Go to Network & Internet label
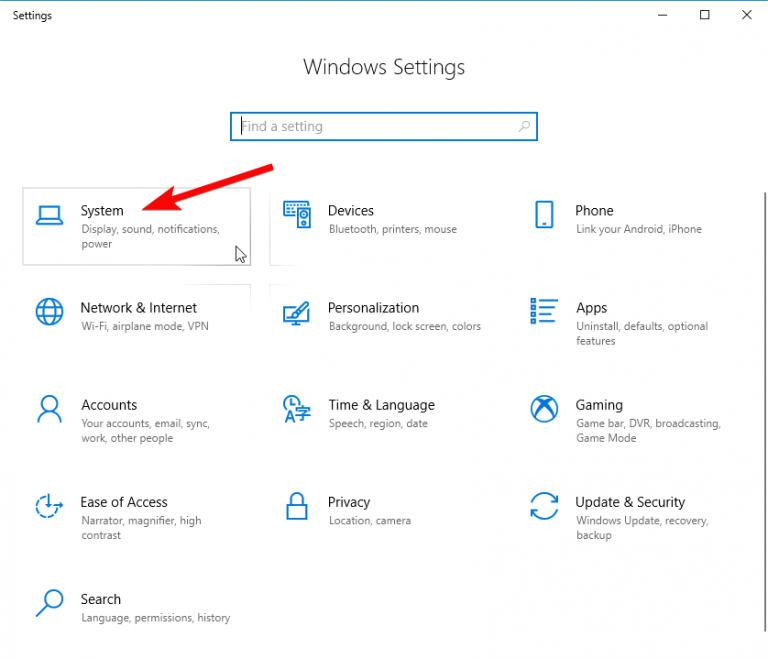Screen dimensions: 768x659 (139, 308)
